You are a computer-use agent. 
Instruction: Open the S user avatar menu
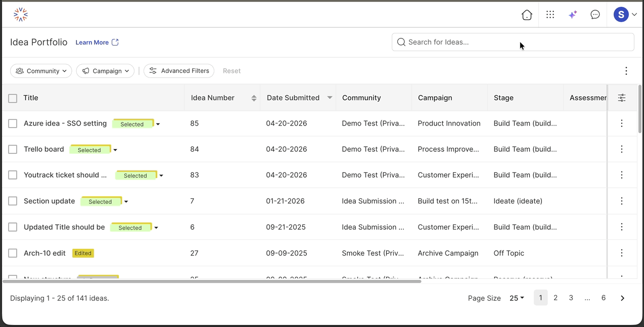click(x=621, y=15)
